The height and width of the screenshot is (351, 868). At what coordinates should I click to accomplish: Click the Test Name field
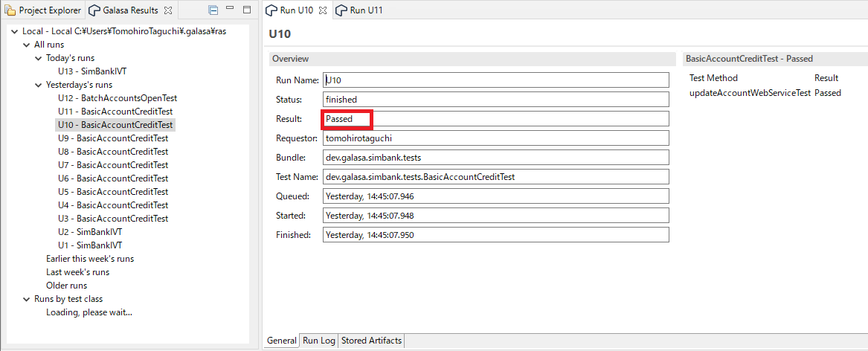496,176
